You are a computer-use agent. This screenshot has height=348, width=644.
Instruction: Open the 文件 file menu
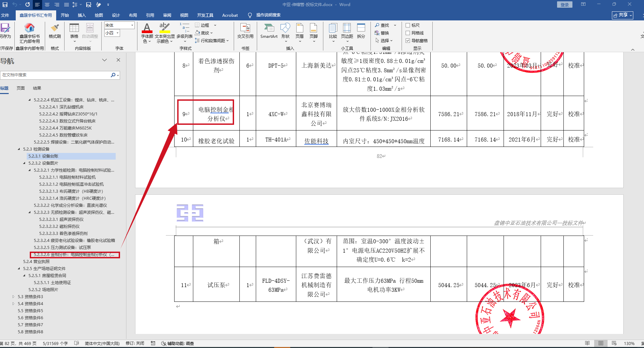pos(5,15)
